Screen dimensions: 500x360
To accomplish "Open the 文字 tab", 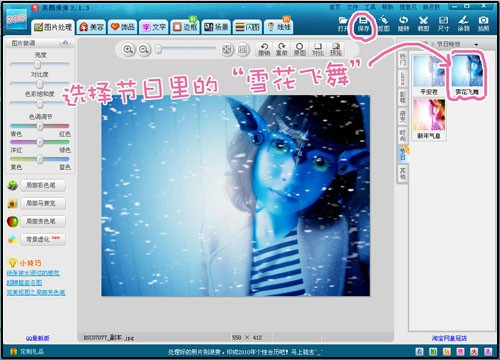I will click(154, 27).
